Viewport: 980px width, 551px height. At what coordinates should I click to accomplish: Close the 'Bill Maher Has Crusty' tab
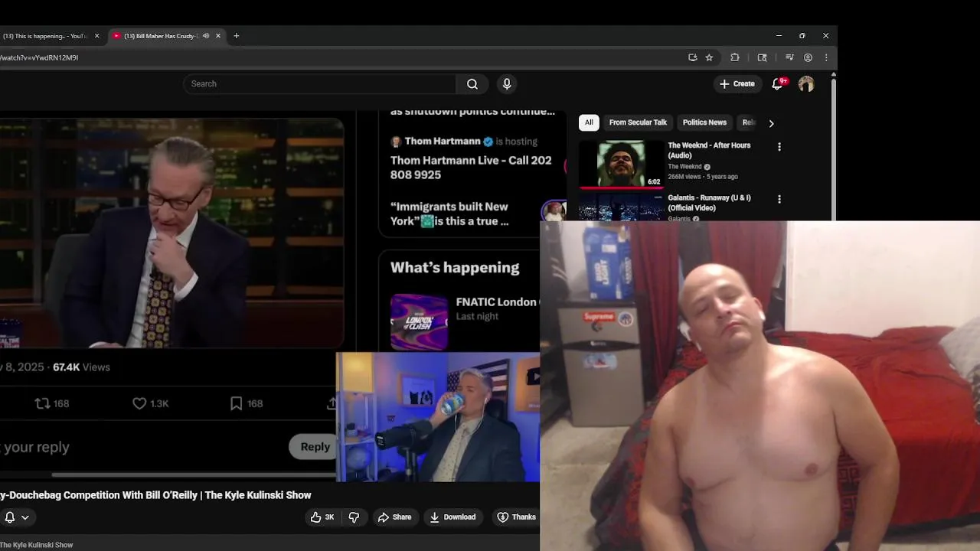tap(218, 36)
